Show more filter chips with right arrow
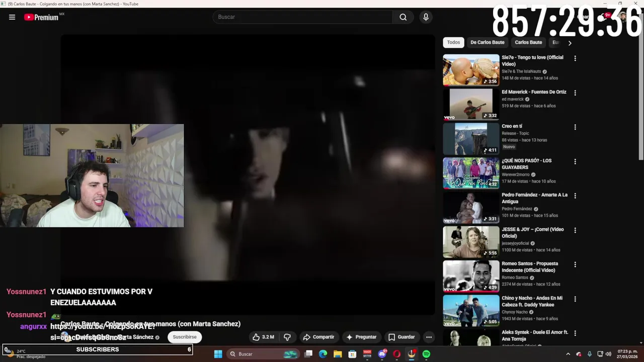644x362 pixels. [x=570, y=43]
